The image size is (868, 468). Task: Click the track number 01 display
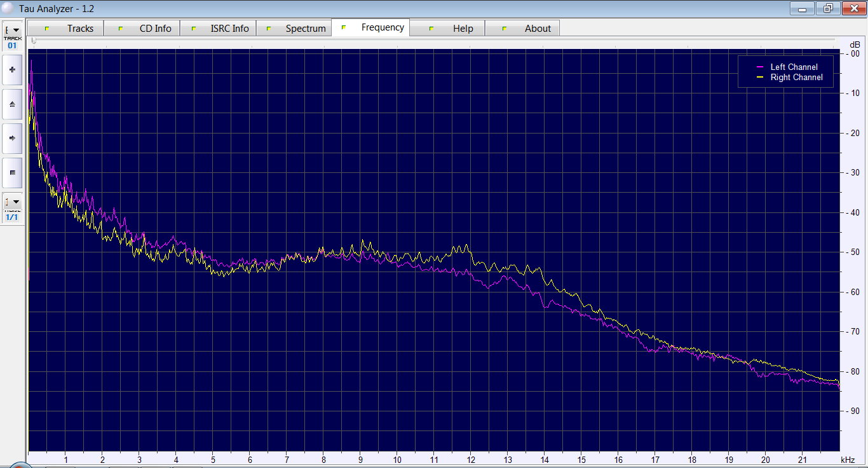pos(12,46)
